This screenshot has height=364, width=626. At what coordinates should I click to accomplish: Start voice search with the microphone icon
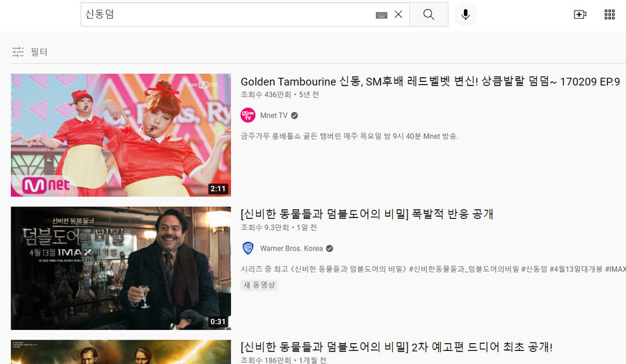[x=465, y=15]
